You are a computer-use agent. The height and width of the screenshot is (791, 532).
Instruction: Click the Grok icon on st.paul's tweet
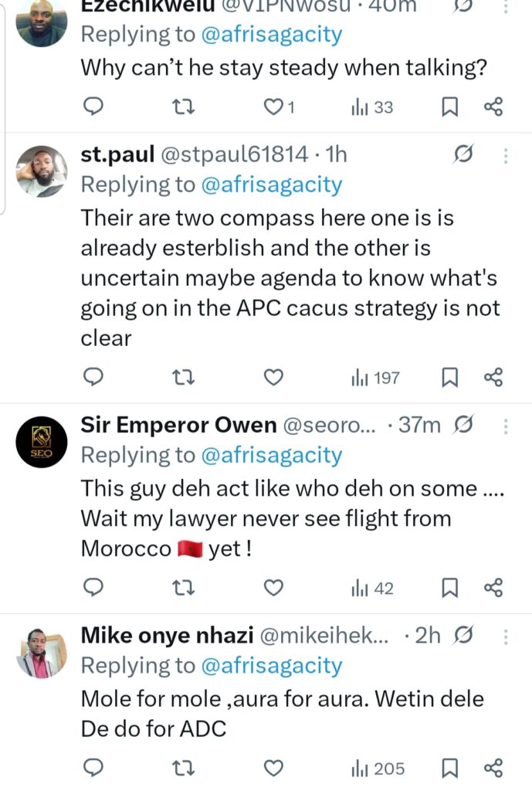point(463,155)
